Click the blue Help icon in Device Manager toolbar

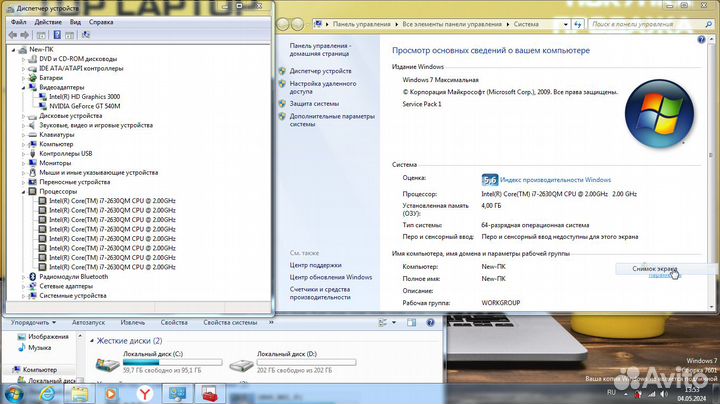click(57, 35)
